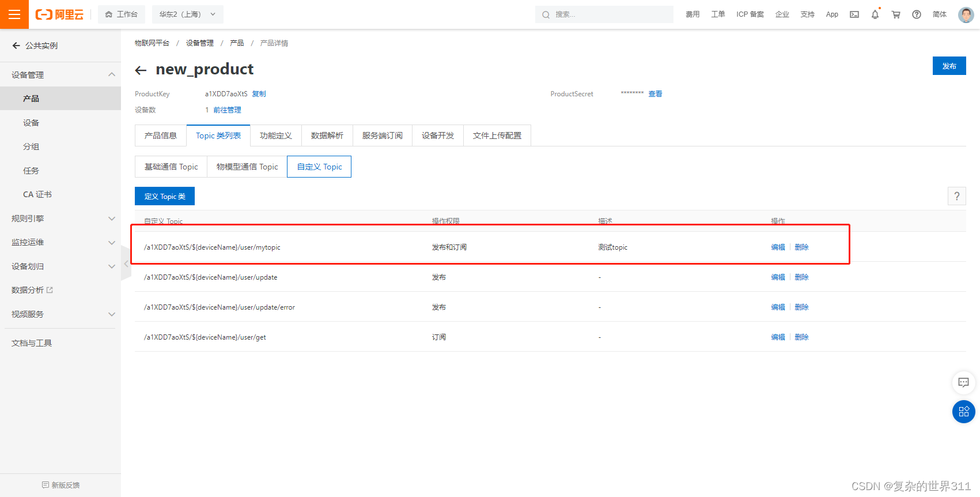Screen dimensions: 980x497
Task: Click 新版反馈 at the sidebar bottom
Action: [60, 485]
